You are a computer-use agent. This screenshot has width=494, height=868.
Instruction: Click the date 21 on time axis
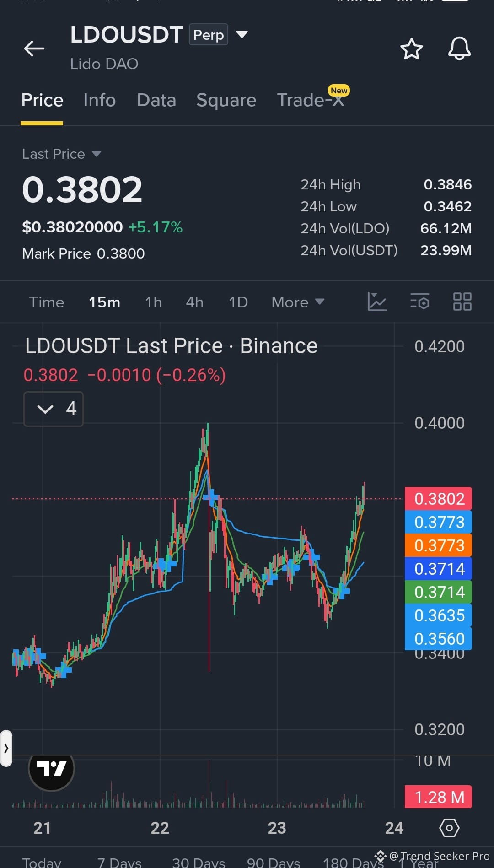tap(42, 828)
